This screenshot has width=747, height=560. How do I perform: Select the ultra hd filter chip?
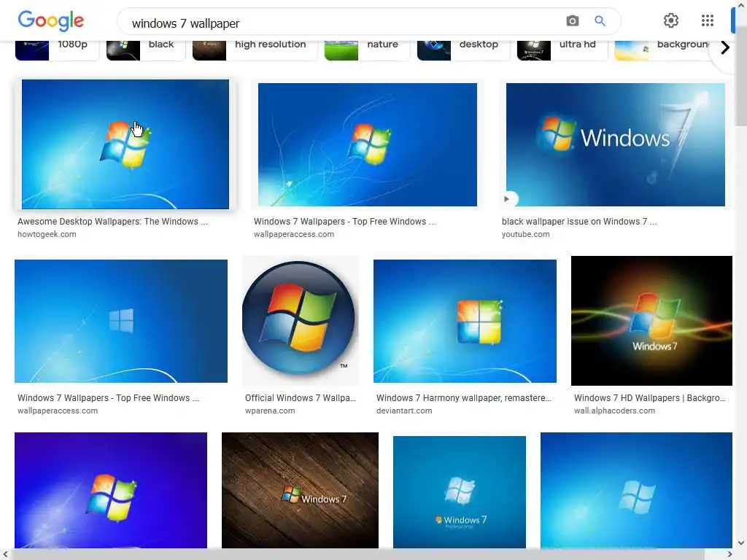coord(562,50)
